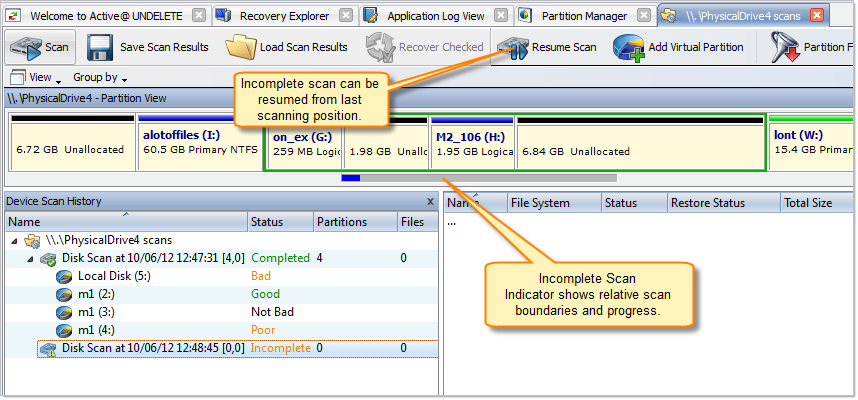Click the View icon beside the View dropdown
858x400 pixels.
point(18,78)
